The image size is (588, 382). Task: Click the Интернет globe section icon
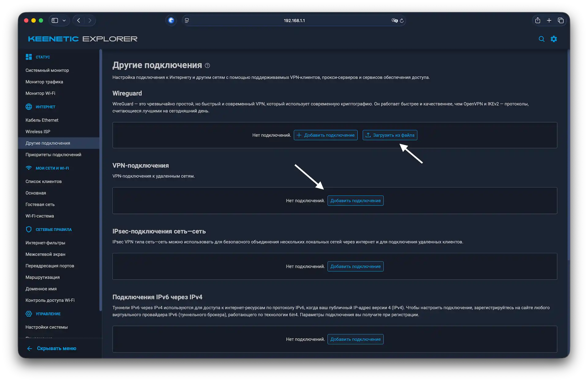29,107
